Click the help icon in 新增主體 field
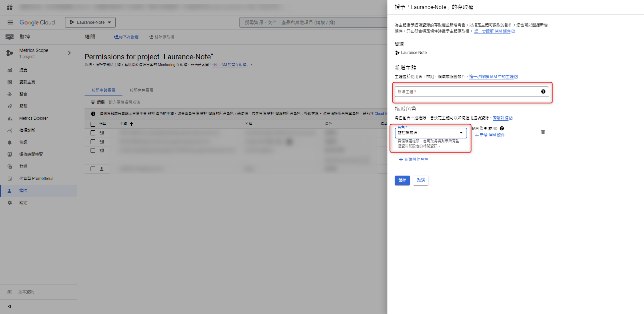The image size is (644, 314). tap(543, 91)
